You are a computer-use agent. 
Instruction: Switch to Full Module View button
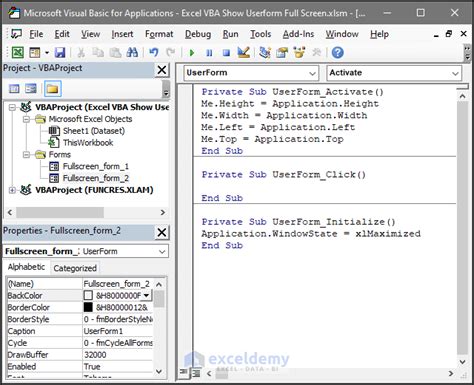[x=196, y=373]
